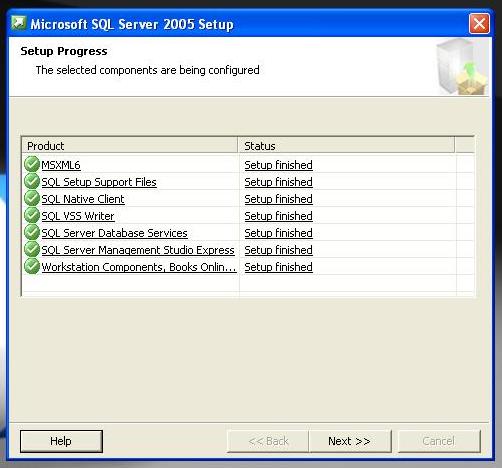Click the Status column header

pyautogui.click(x=346, y=146)
